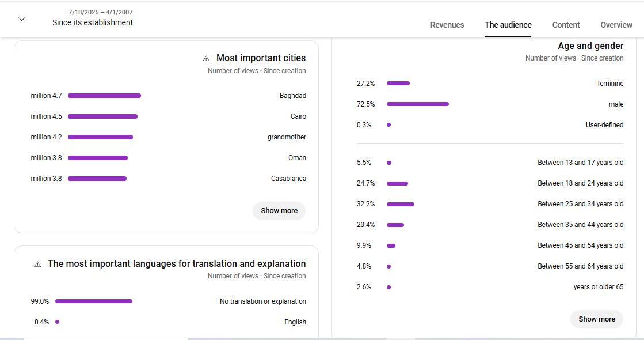Click the Casablanca views bar

pyautogui.click(x=97, y=179)
